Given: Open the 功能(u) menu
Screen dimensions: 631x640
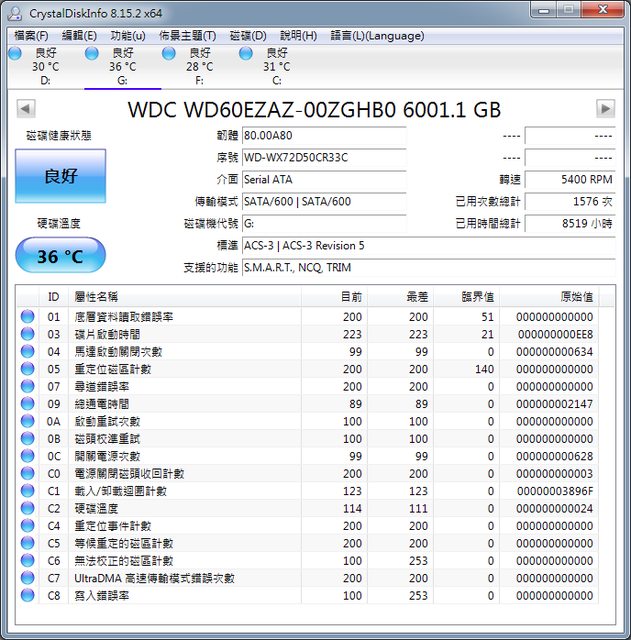Looking at the screenshot, I should [x=128, y=35].
